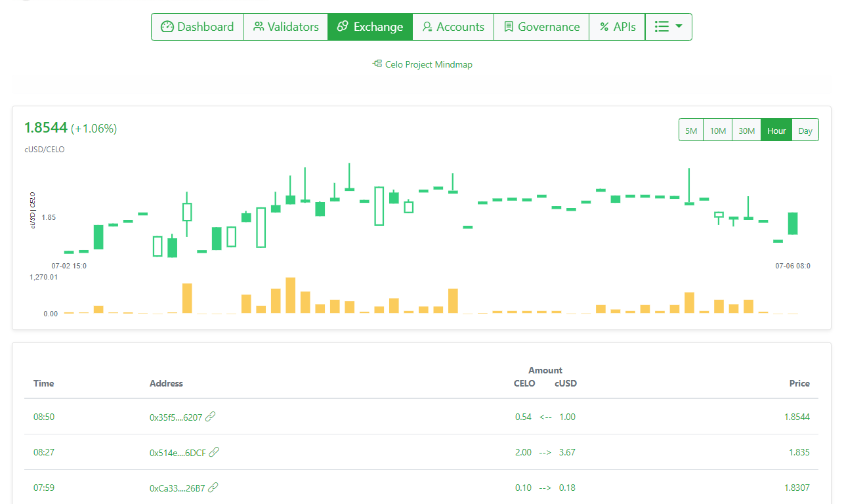The image size is (844, 504).
Task: Open the Celo Project Mindmap link
Action: click(429, 64)
